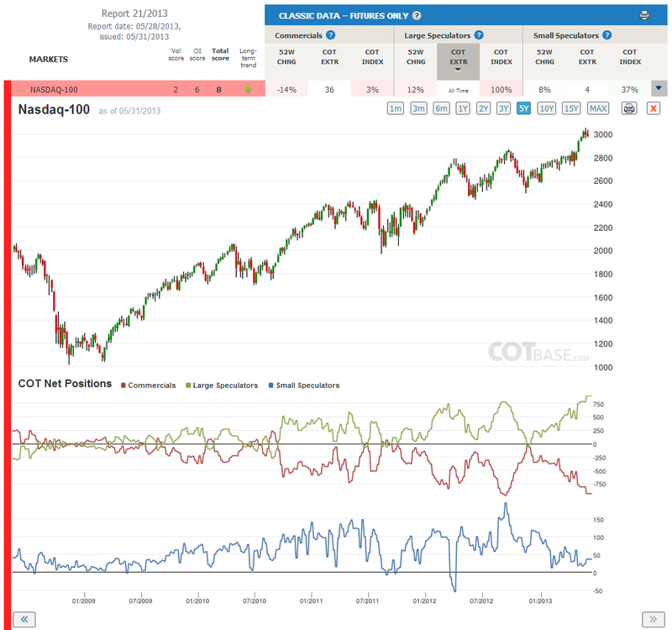Click the Commercials COT INDEX column header
Screen dimensions: 672x630
click(x=372, y=57)
